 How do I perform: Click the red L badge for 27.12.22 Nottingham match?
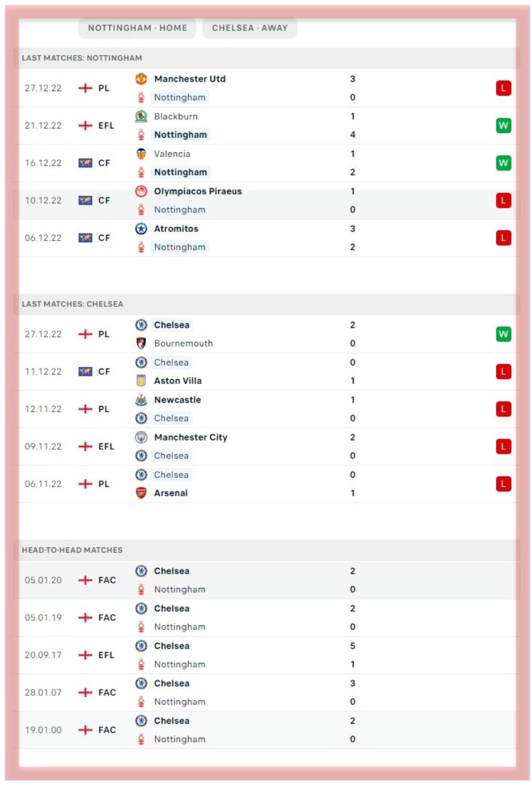503,88
